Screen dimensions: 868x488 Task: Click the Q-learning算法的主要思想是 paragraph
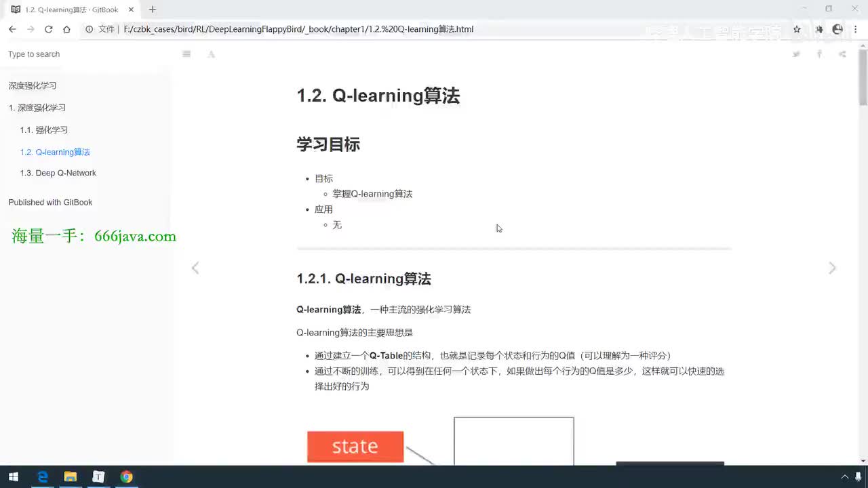[355, 332]
